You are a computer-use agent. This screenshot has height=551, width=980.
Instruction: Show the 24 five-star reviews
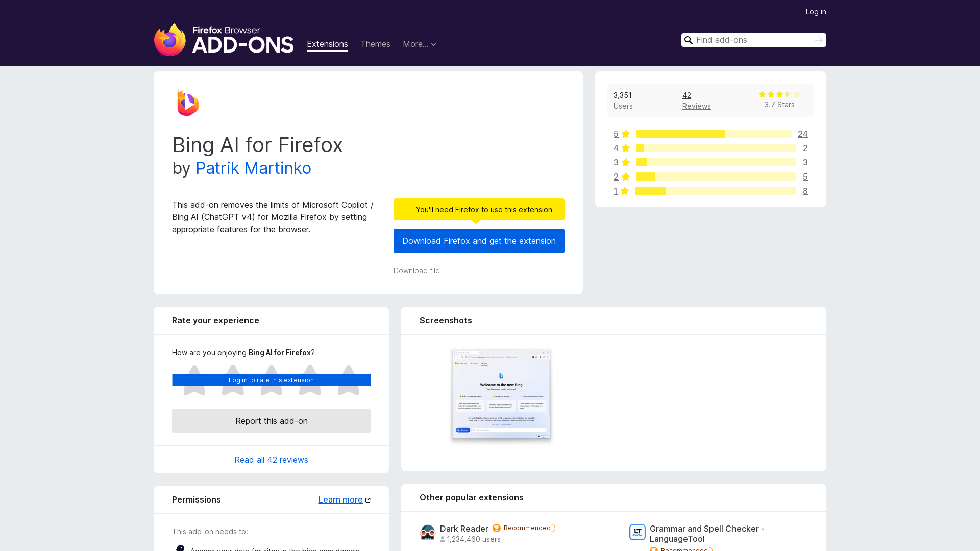[803, 134]
